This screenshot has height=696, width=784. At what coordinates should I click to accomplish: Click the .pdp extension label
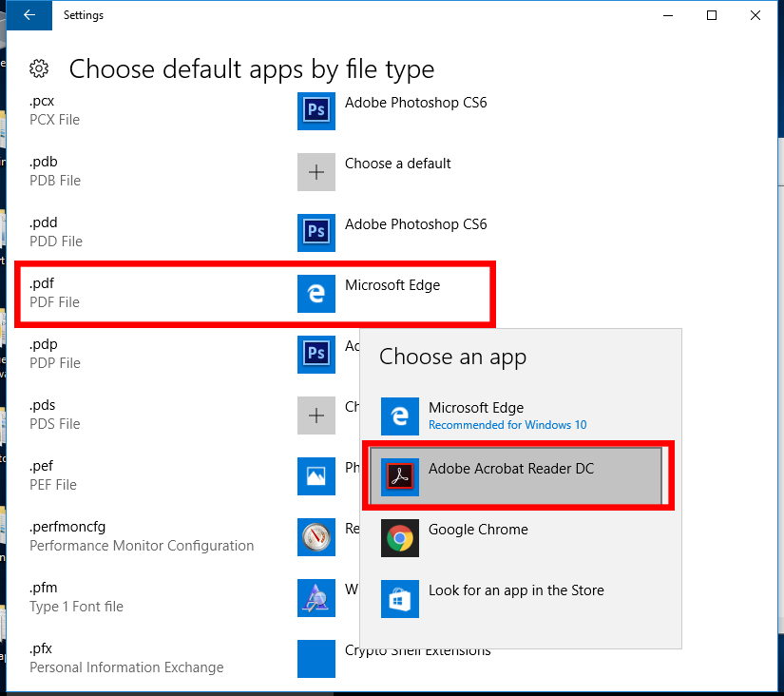click(x=44, y=344)
